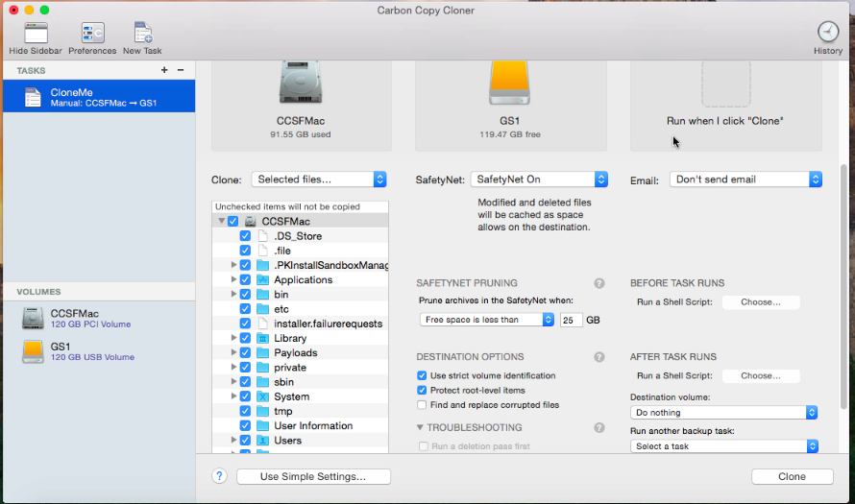Screen dimensions: 855x504
Task: Open help for SafetyNet Pruning
Action: (599, 283)
